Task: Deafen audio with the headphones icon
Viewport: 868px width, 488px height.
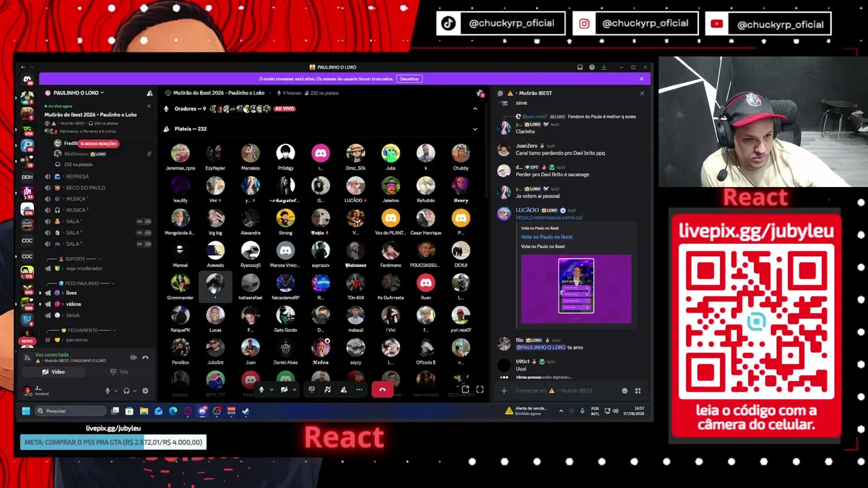Action: [126, 391]
